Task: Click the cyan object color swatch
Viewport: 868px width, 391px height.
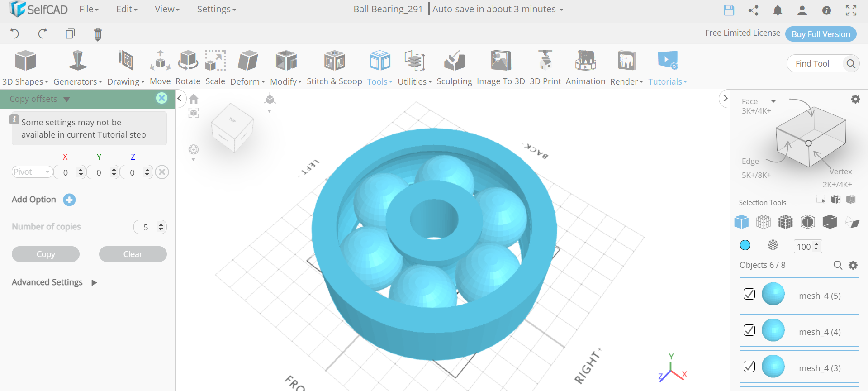Action: tap(745, 245)
